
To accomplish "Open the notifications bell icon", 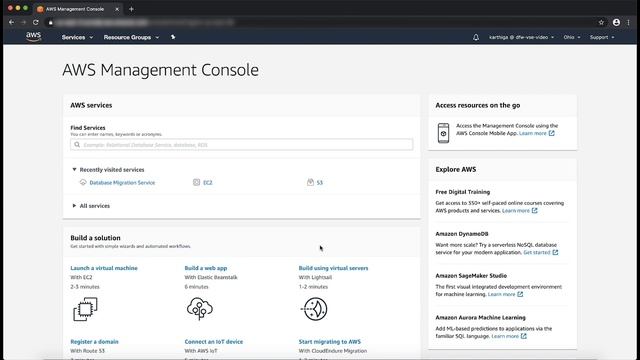I will (x=476, y=37).
